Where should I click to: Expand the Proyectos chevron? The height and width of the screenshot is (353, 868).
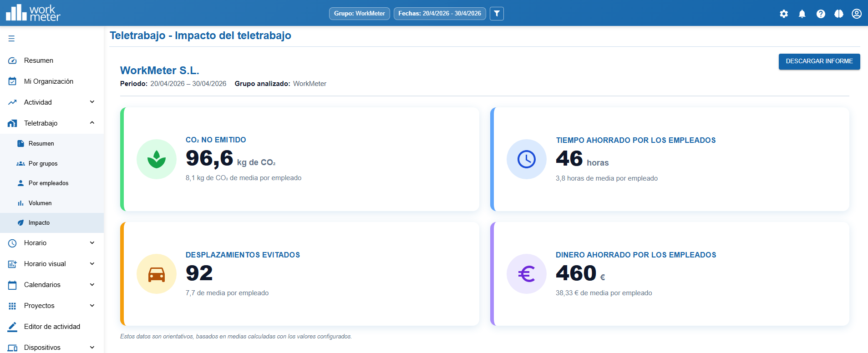(92, 306)
